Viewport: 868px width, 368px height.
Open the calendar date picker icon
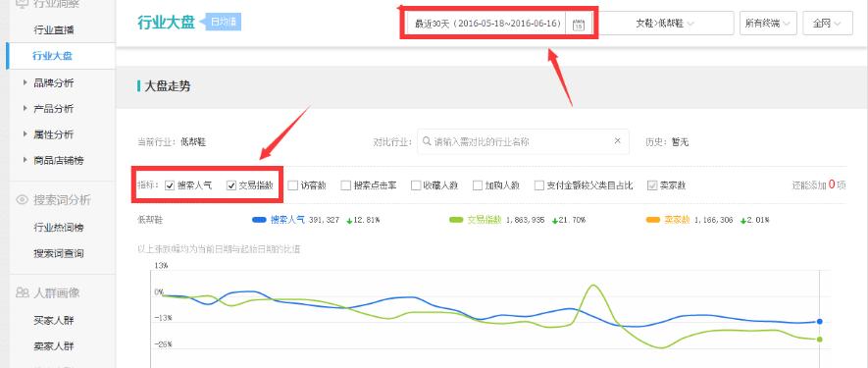[579, 25]
